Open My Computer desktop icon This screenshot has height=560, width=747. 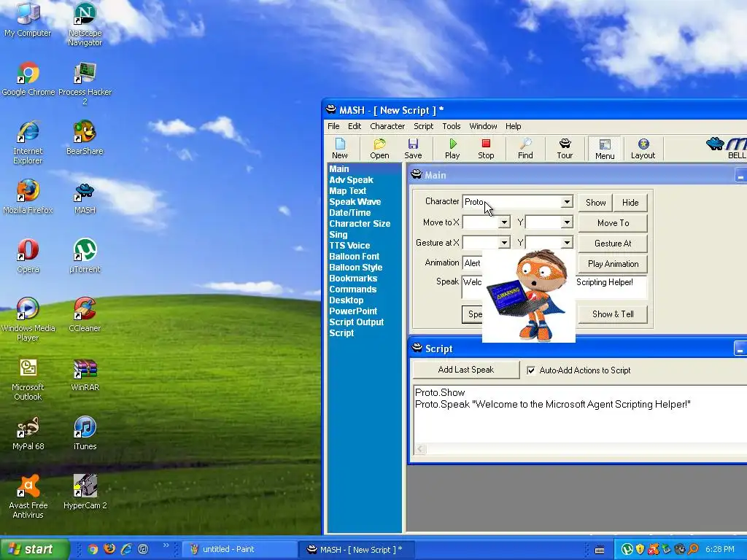pyautogui.click(x=28, y=20)
